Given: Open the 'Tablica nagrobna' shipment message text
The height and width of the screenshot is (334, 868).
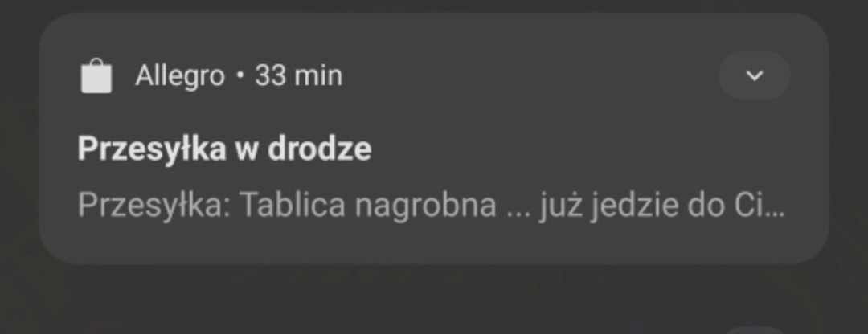Looking at the screenshot, I should click(x=432, y=206).
